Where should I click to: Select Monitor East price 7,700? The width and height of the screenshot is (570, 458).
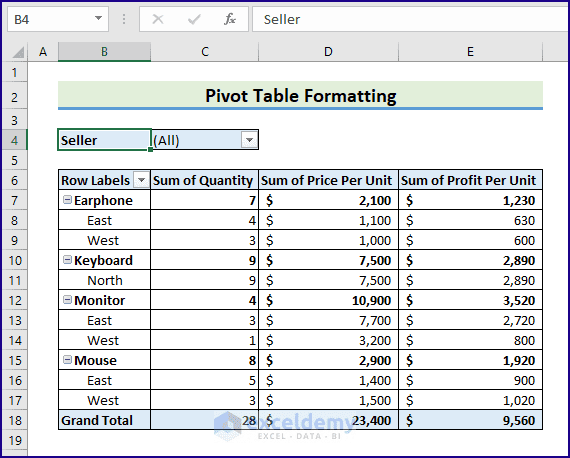pyautogui.click(x=328, y=320)
